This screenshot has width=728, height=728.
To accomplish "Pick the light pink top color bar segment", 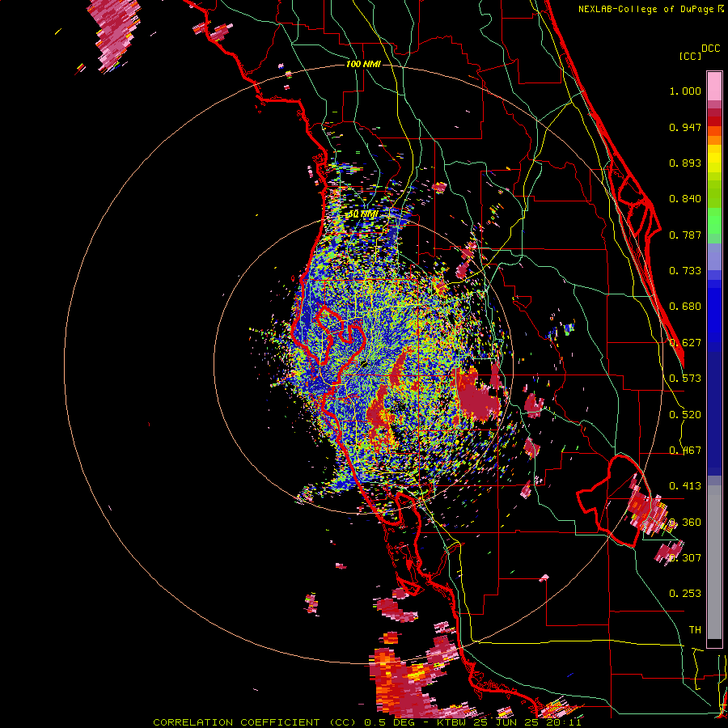I will click(714, 87).
